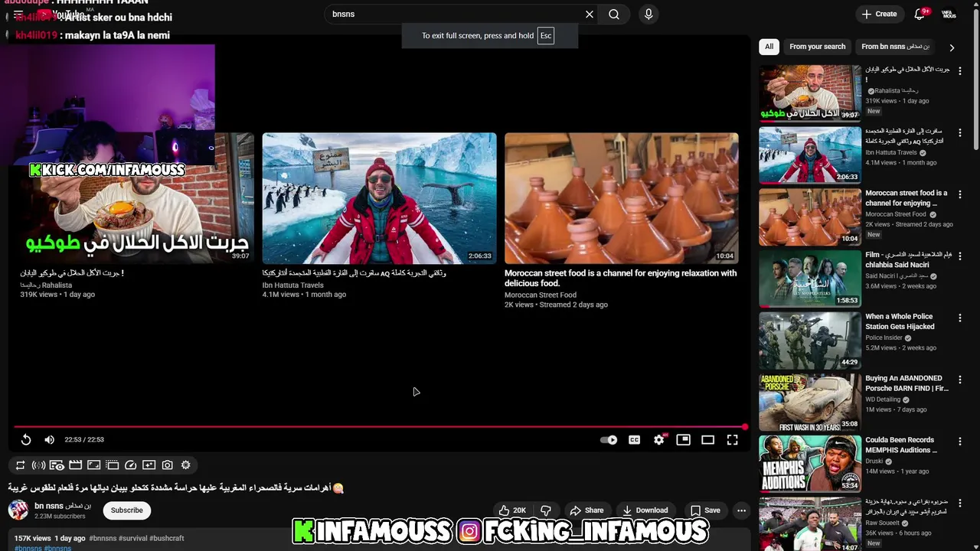Click the Share button
The image size is (980, 551).
click(586, 510)
